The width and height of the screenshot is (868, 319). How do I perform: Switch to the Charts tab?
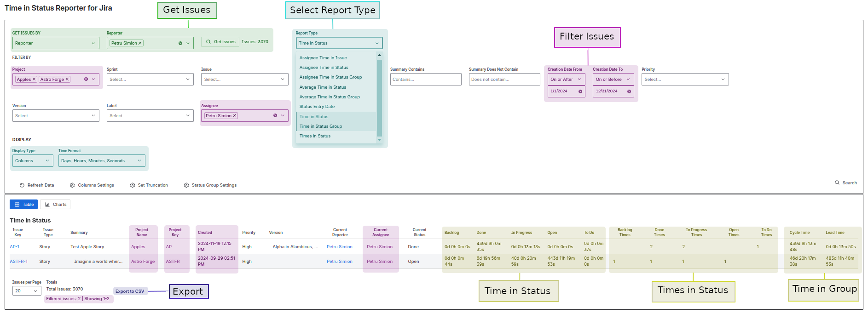pyautogui.click(x=55, y=205)
